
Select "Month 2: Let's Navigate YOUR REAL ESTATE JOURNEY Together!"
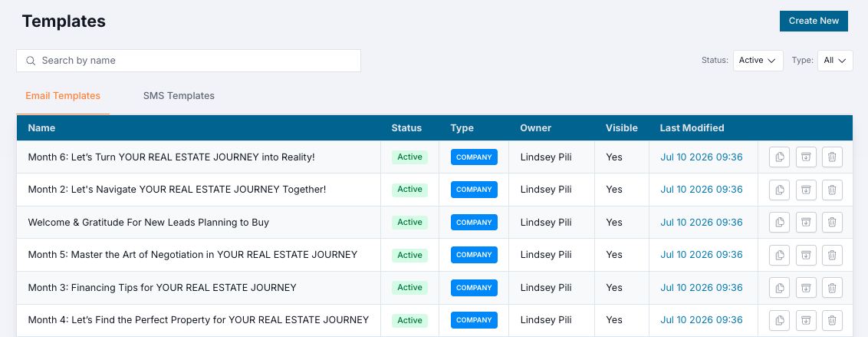177,190
